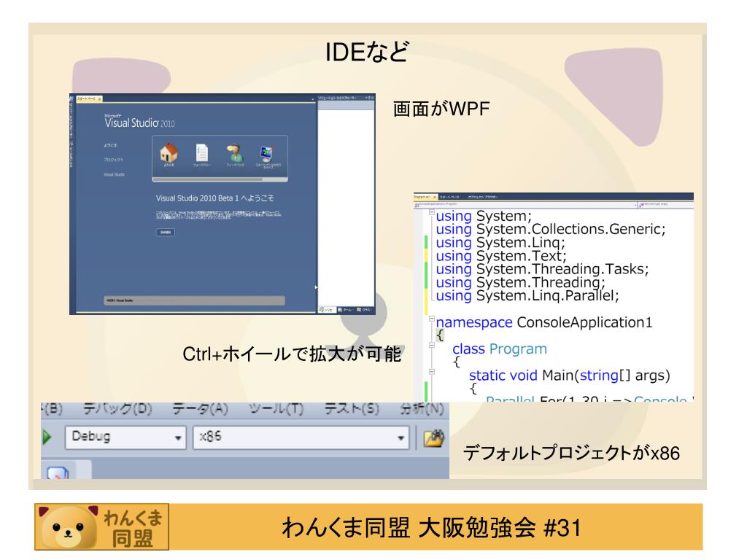
Task: Click the 'デフォルトプロジェクトがx86' caption
Action: [x=571, y=453]
